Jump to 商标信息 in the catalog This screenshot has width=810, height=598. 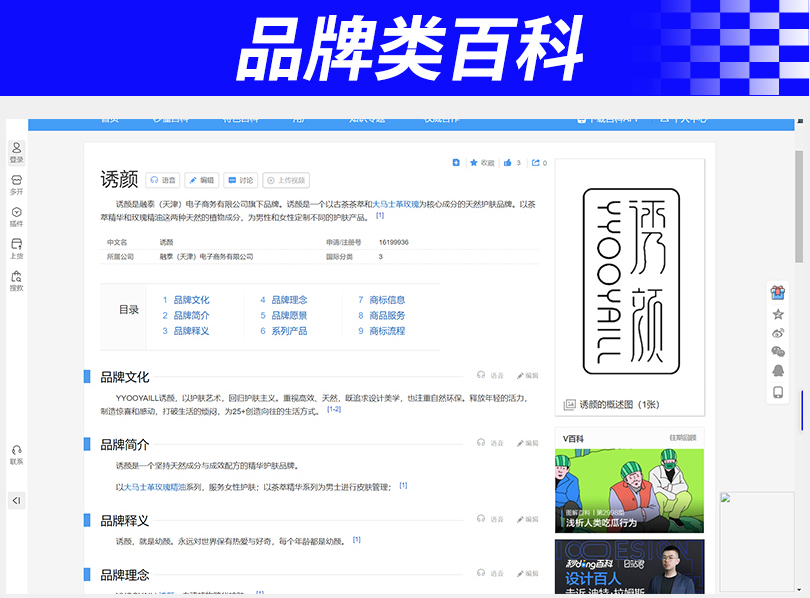coord(387,300)
